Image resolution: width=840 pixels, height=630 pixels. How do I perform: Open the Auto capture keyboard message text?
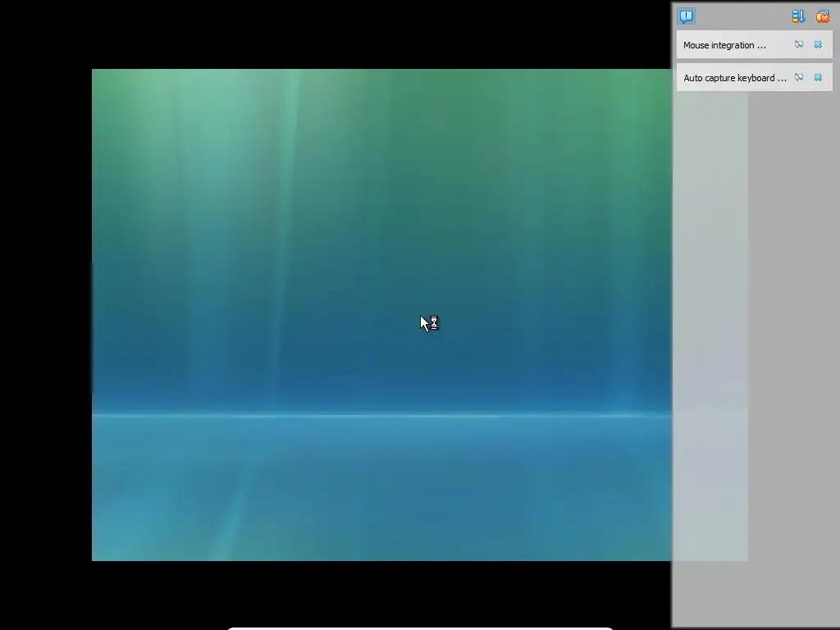[735, 78]
